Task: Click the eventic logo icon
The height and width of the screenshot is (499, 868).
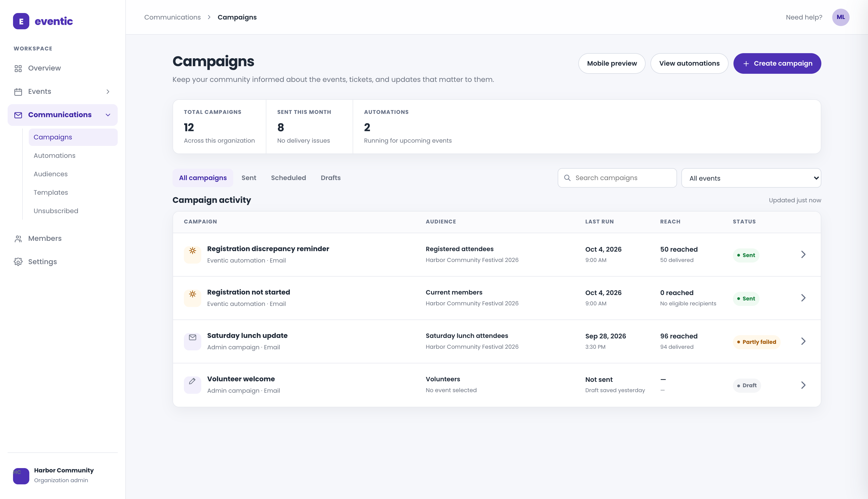Action: pyautogui.click(x=21, y=21)
